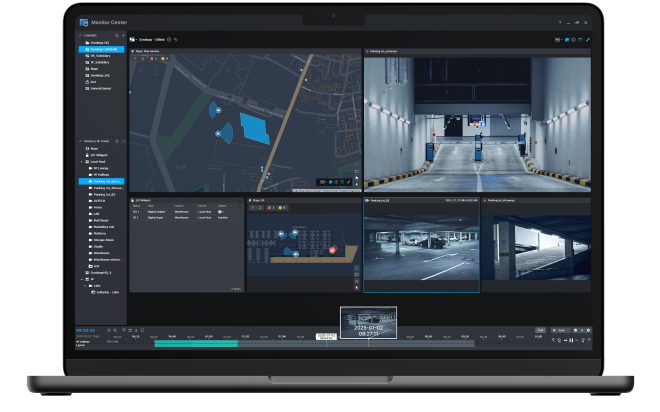
Task: Open the Synology HQ layout folder
Action: click(x=97, y=43)
